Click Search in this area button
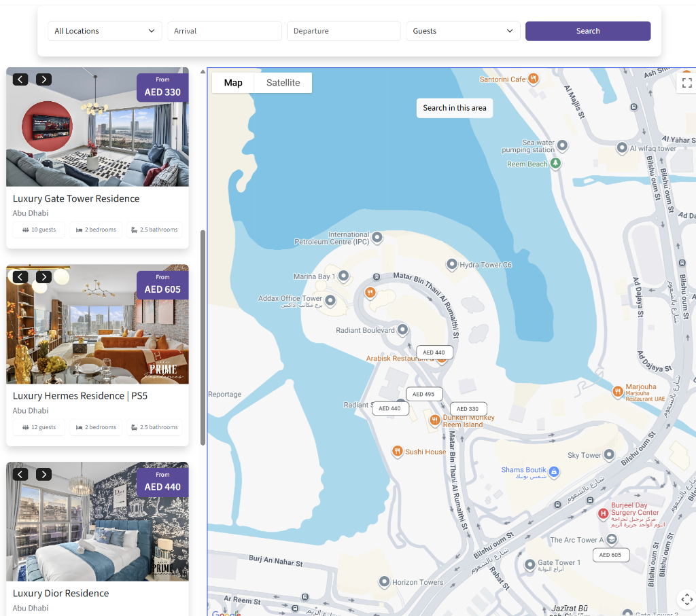This screenshot has height=616, width=696. pos(455,108)
